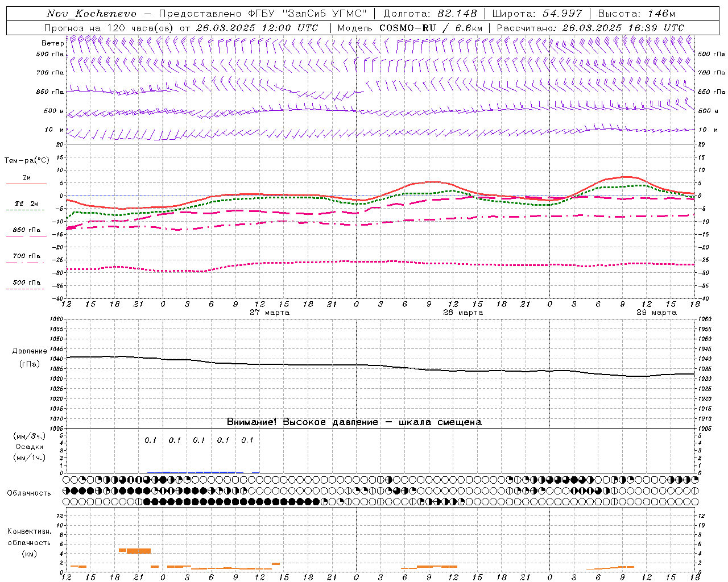Click the "Тем-ра(°C)" temperature panel label
This screenshot has width=728, height=582.
(x=27, y=161)
